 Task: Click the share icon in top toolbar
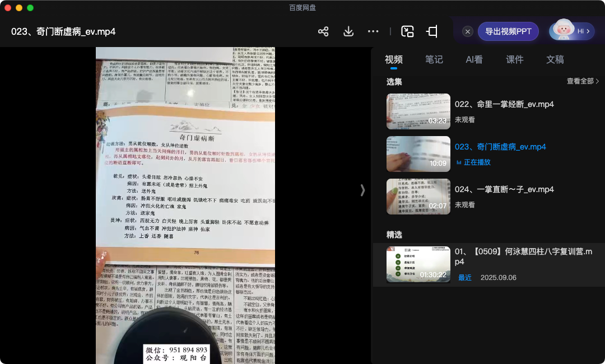click(x=323, y=31)
